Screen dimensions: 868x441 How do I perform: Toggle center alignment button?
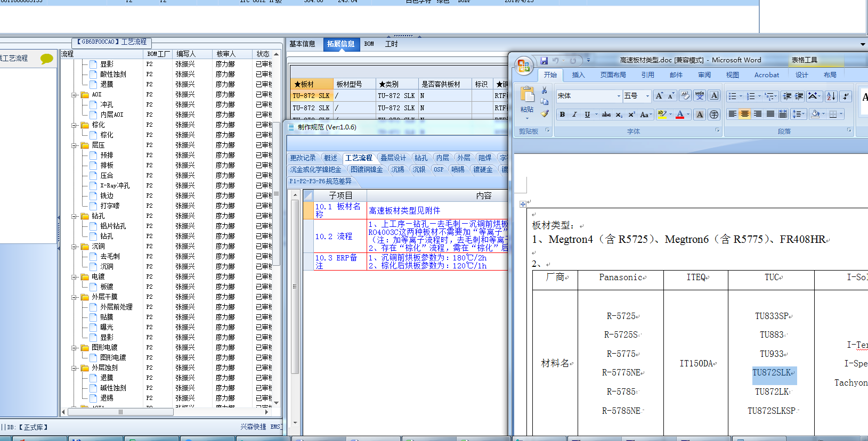click(745, 114)
